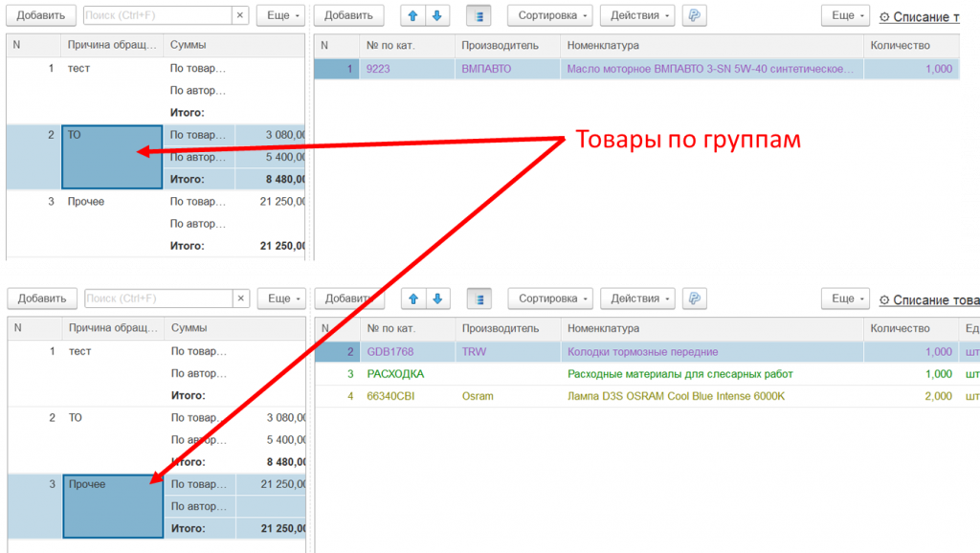The height and width of the screenshot is (553, 980).
Task: Click the price tag icon in upper toolbar
Action: (695, 15)
